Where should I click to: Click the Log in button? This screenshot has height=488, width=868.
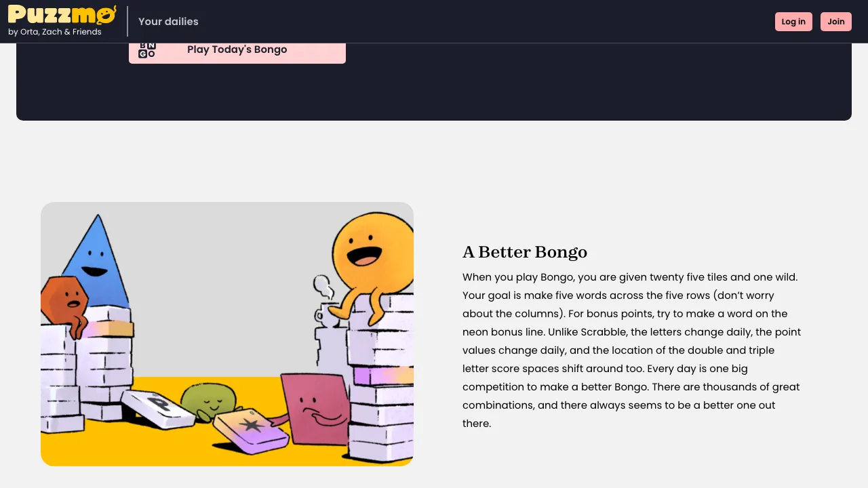tap(793, 22)
